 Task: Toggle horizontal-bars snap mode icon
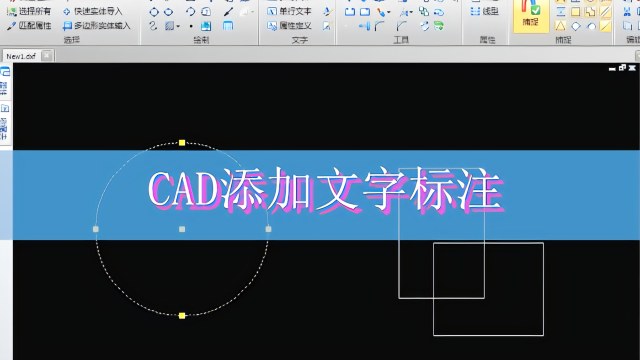[561, 12]
